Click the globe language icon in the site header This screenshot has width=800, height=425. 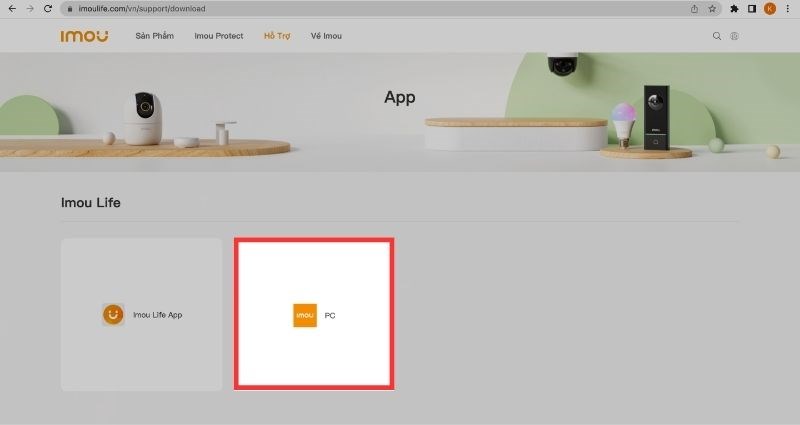coord(734,36)
